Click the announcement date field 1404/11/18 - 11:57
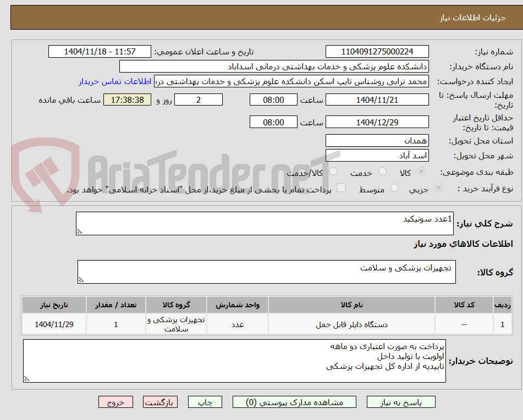This screenshot has width=523, height=420. click(100, 52)
